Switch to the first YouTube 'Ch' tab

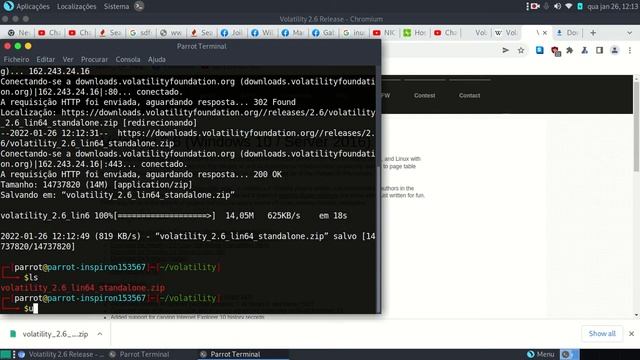49,33
